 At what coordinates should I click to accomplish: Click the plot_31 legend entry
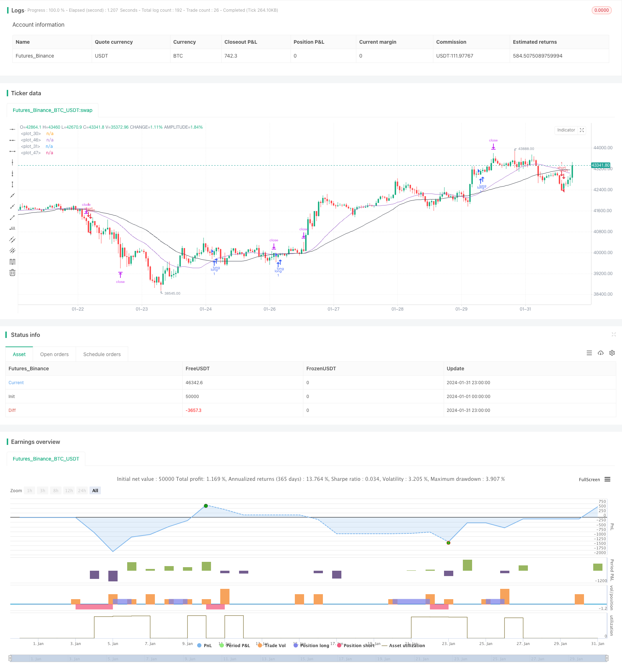tap(37, 146)
